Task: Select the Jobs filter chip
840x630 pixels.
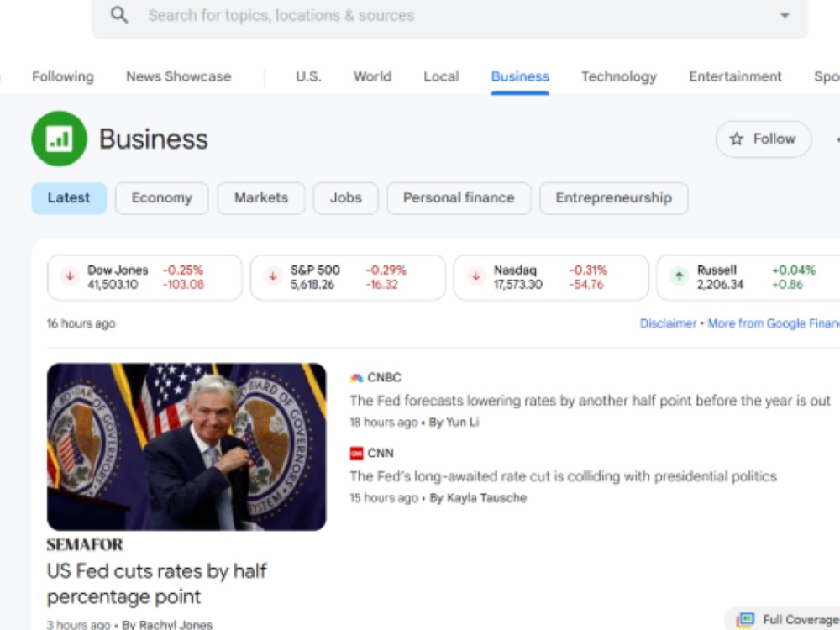Action: (x=345, y=198)
